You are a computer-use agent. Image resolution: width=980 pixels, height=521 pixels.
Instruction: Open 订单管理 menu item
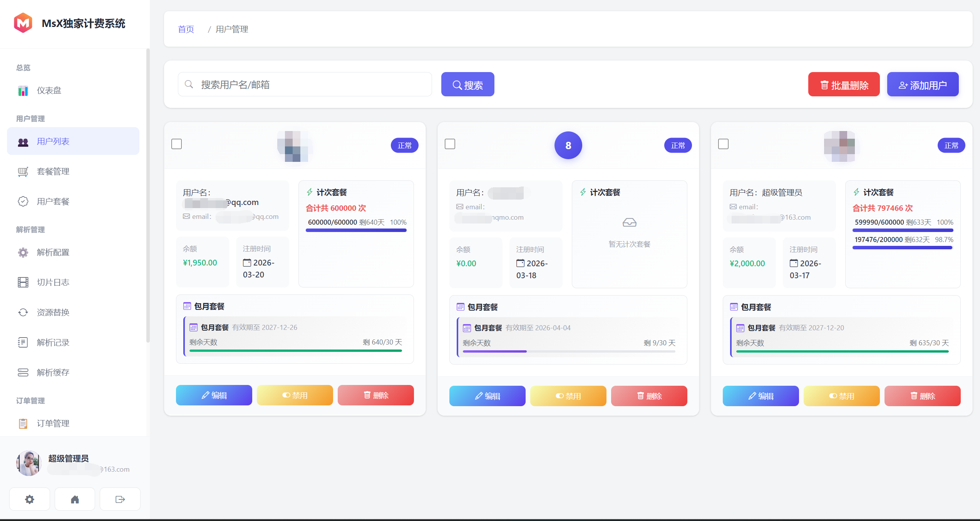pyautogui.click(x=53, y=424)
